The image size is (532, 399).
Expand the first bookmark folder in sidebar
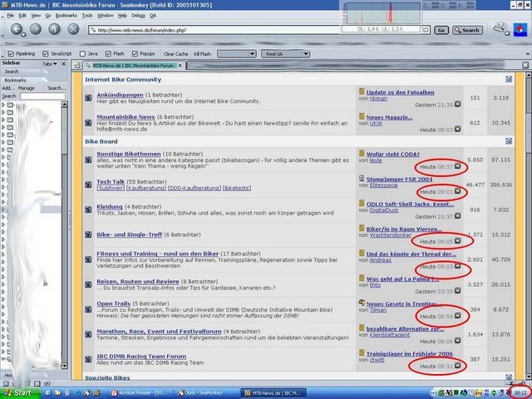[3, 105]
